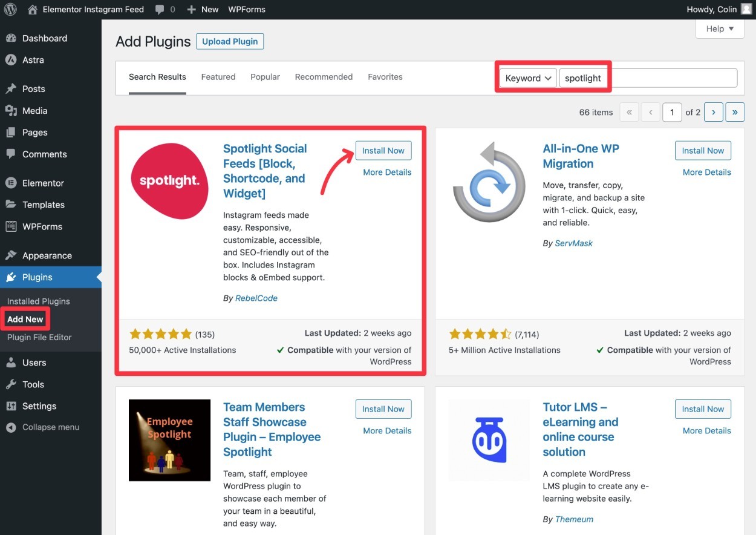Image resolution: width=756 pixels, height=535 pixels.
Task: Click the '66 items' results count text
Action: point(596,113)
